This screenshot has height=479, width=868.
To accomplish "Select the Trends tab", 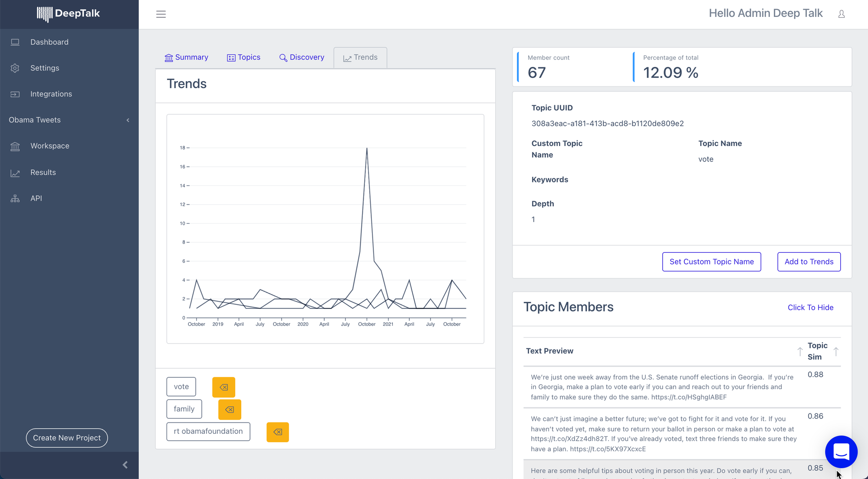I will click(360, 57).
